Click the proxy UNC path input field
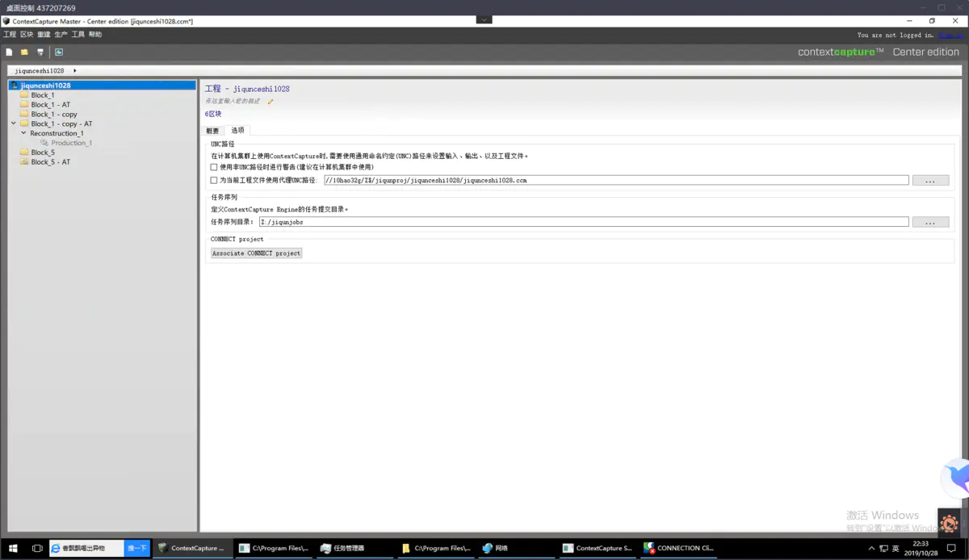 coord(615,180)
